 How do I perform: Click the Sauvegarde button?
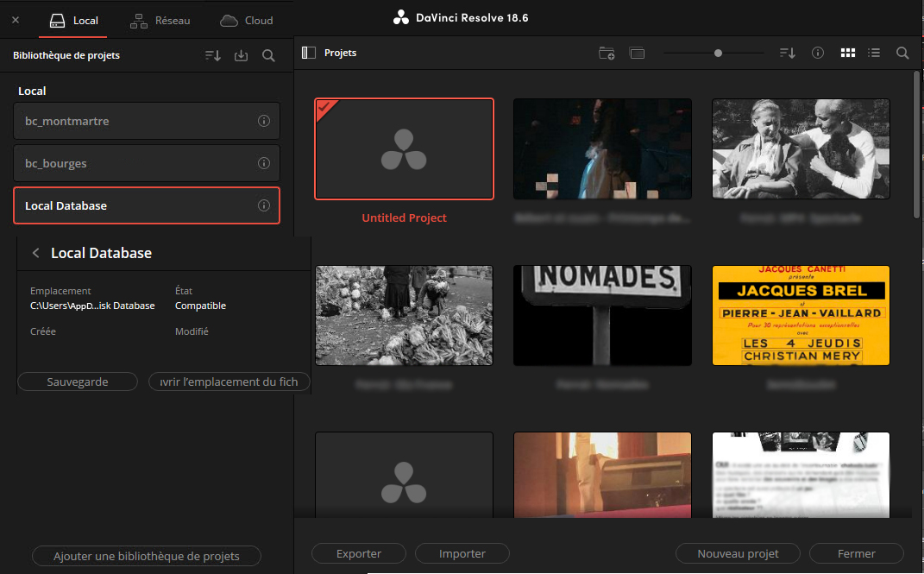[x=78, y=382]
